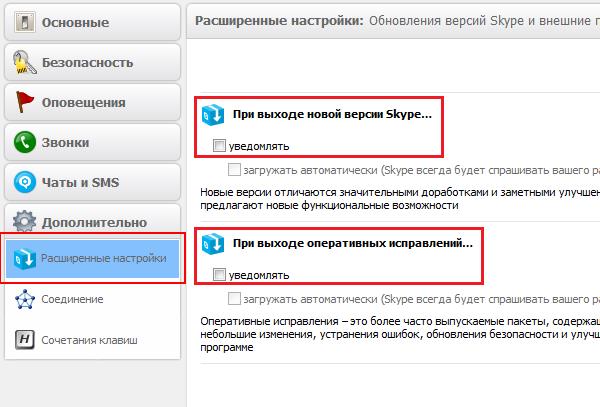This screenshot has height=407, width=600.
Task: Click the box icon beside При выходе новой версии Skype
Action: (x=213, y=115)
